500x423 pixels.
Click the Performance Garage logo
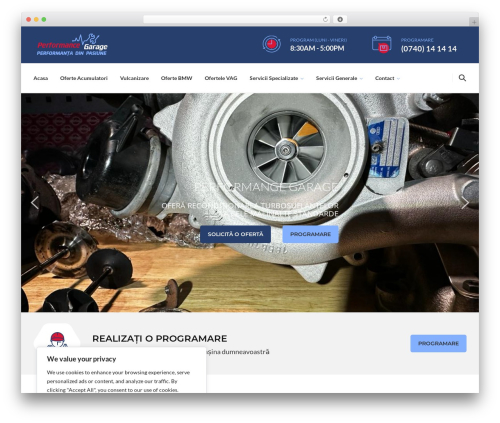pos(72,45)
